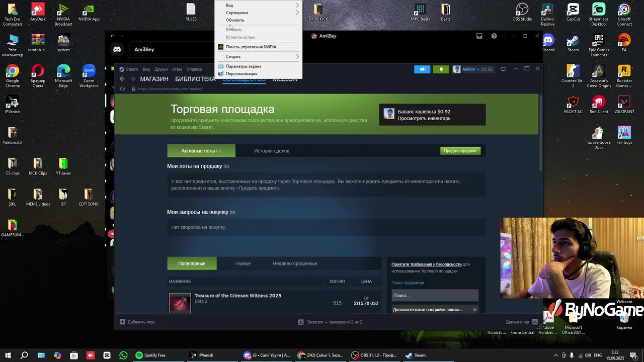Select Популярные listings tab
Screen dimensions: 644x362
192,263
